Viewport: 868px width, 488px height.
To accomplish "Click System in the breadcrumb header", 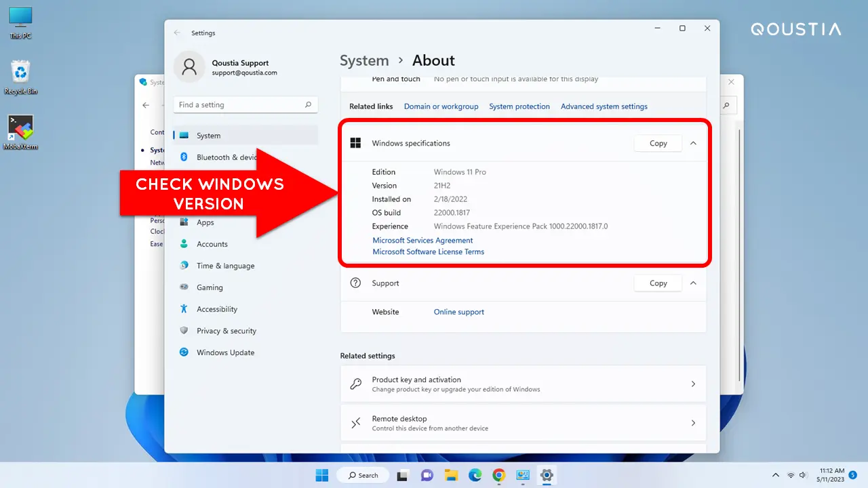I will [x=364, y=60].
